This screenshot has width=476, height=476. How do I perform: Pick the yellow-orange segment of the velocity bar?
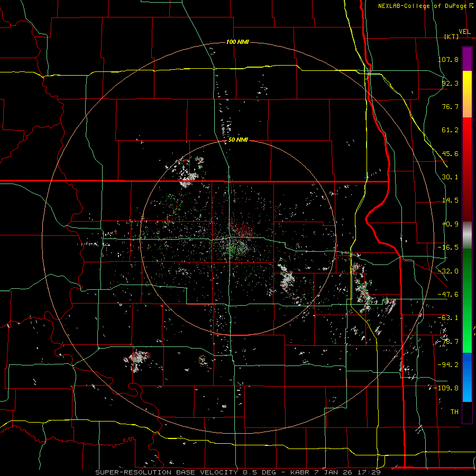pos(467,94)
